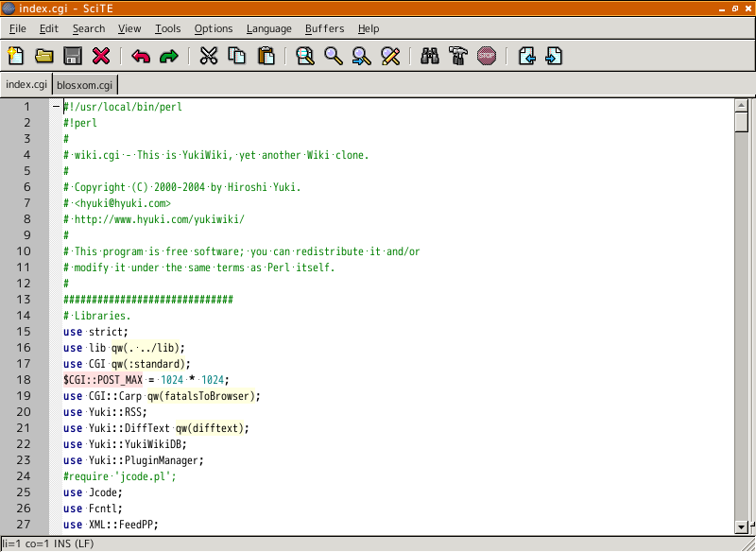Click 'qw(fatalsToBrowser)' on line 19

pyautogui.click(x=200, y=396)
